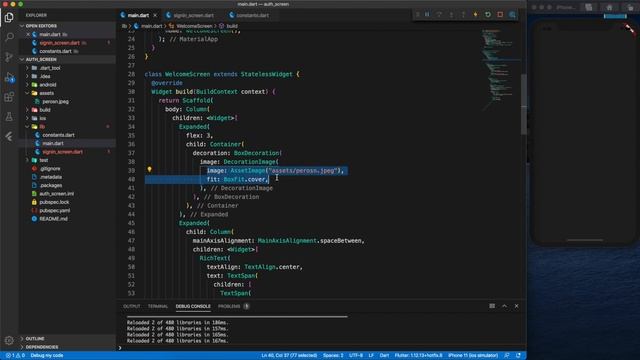Open Dart DevTools widget inspector icon
Image resolution: width=640 pixels, height=360 pixels.
click(x=512, y=15)
